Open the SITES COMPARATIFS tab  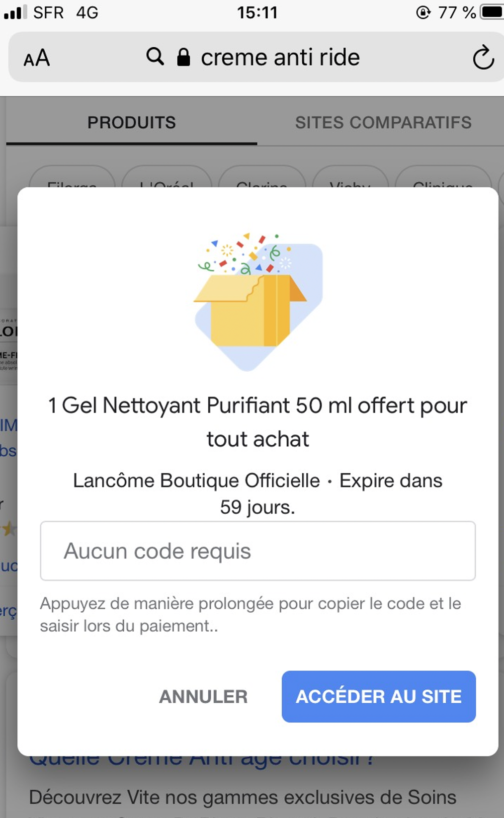[383, 123]
